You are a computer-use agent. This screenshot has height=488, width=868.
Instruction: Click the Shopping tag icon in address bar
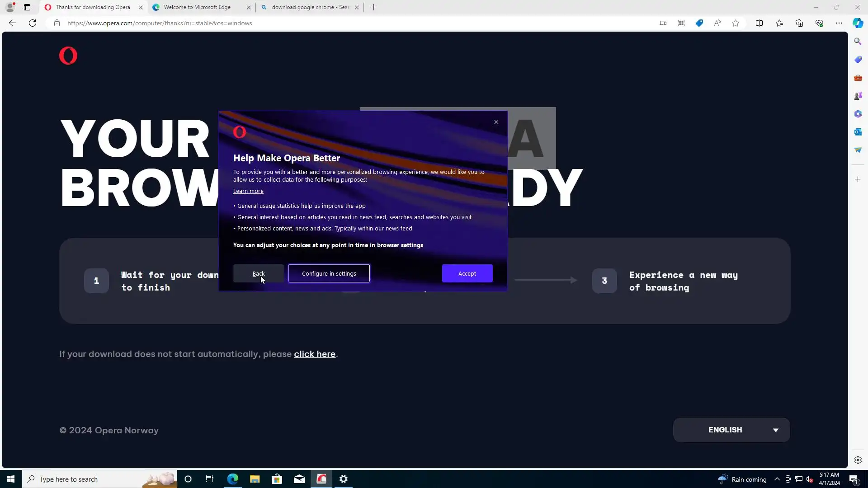tap(699, 23)
